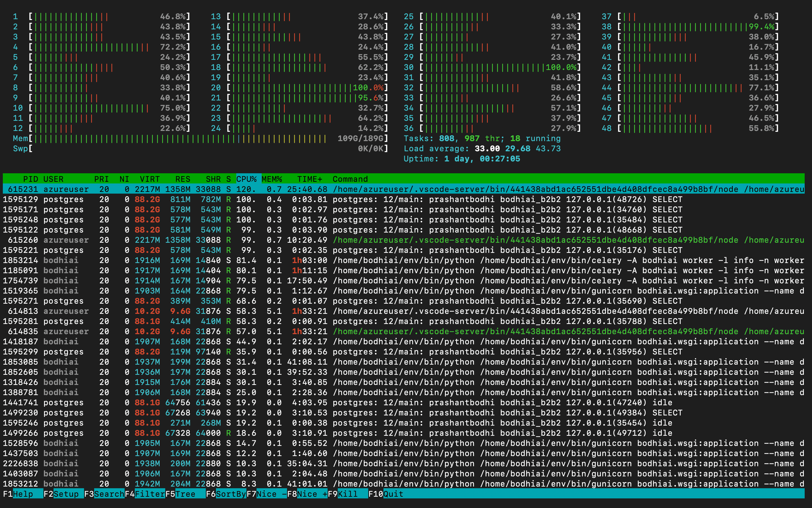Select azureuser node process PID 615260
812x508 pixels.
[404, 240]
